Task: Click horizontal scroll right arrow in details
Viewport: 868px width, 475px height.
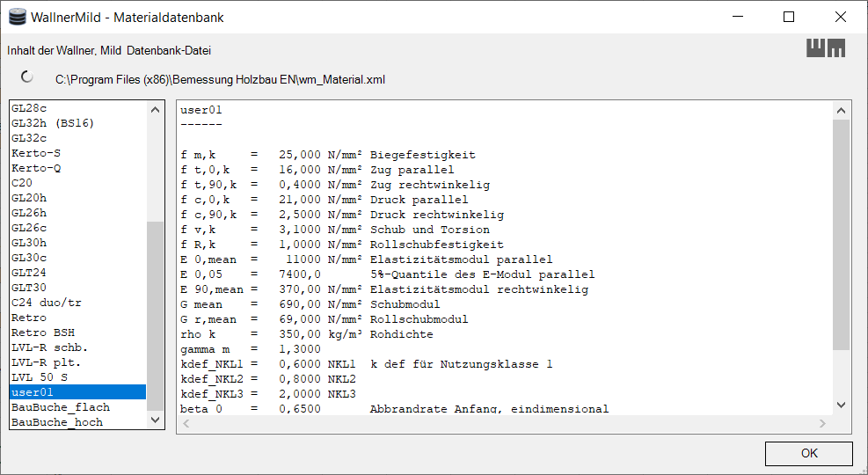Action: (x=822, y=423)
